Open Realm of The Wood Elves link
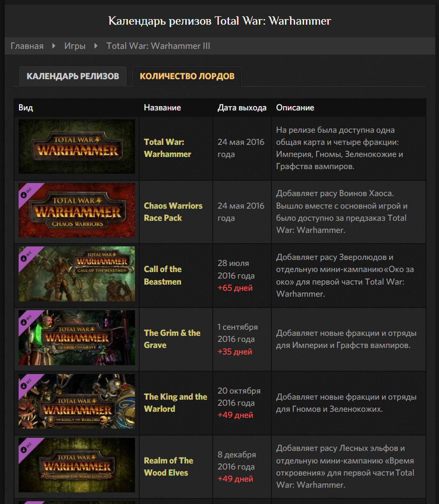Viewport: 439px width, 504px height. [x=168, y=466]
